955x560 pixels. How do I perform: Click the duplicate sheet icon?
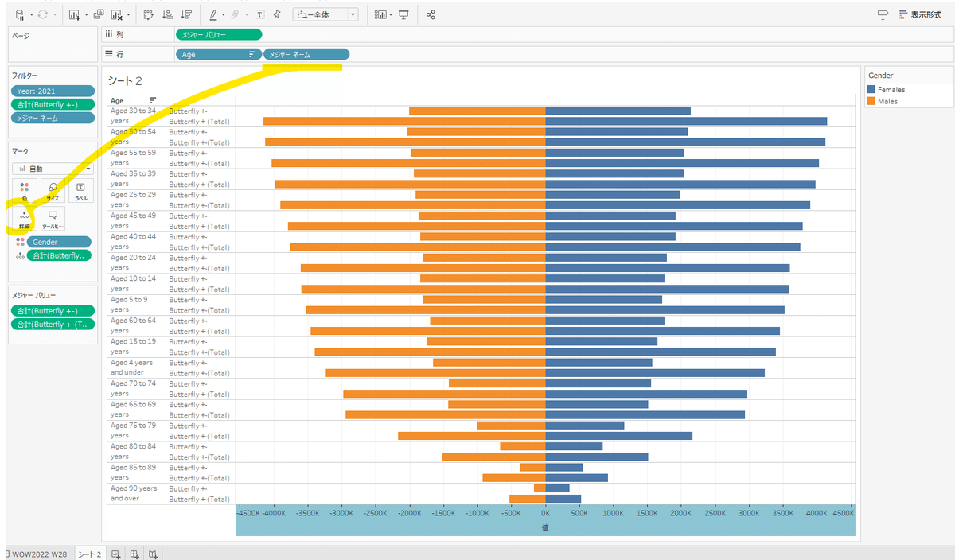pyautogui.click(x=98, y=14)
